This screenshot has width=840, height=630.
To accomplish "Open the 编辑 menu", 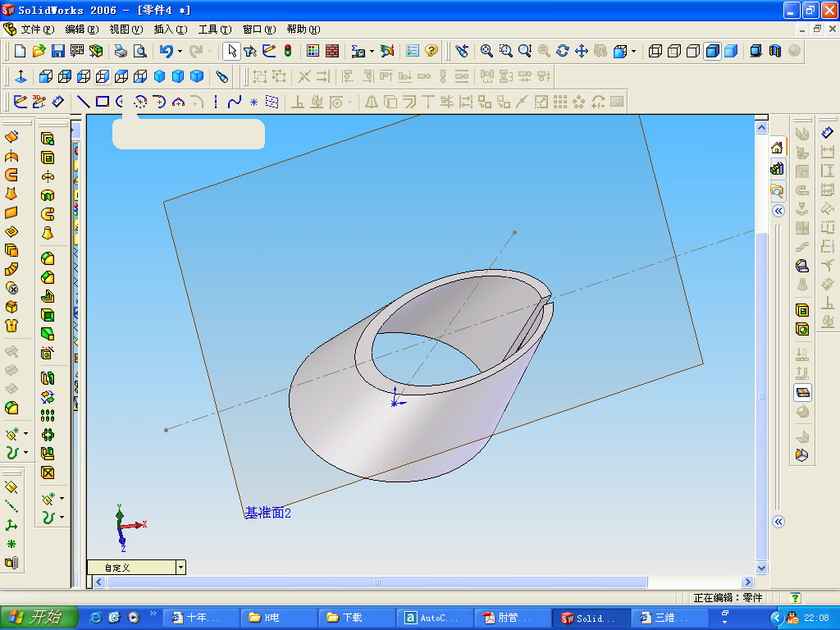I will pos(82,29).
